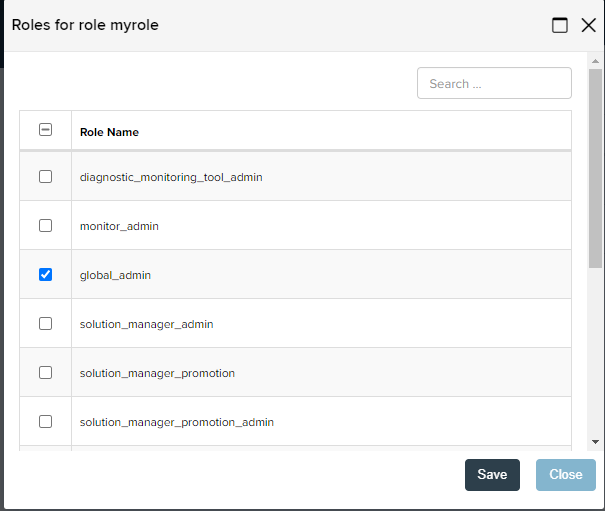Click into the Search input field
Image resolution: width=605 pixels, height=511 pixels.
494,83
